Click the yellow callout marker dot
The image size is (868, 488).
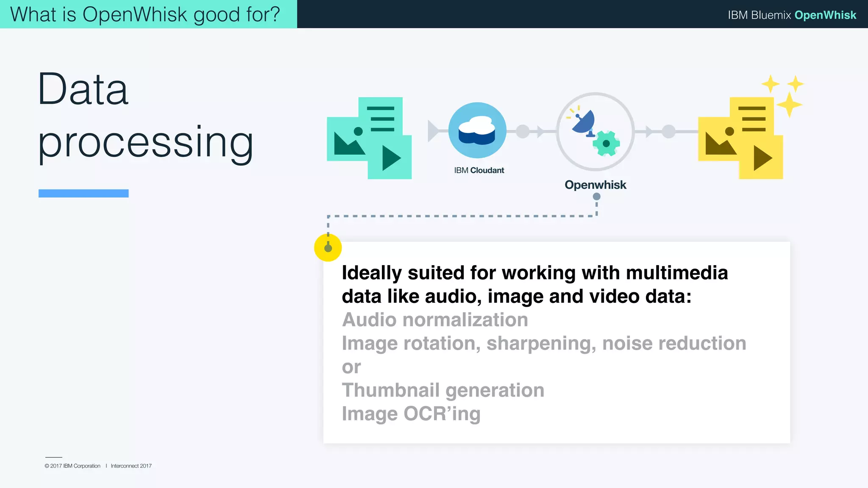(328, 248)
